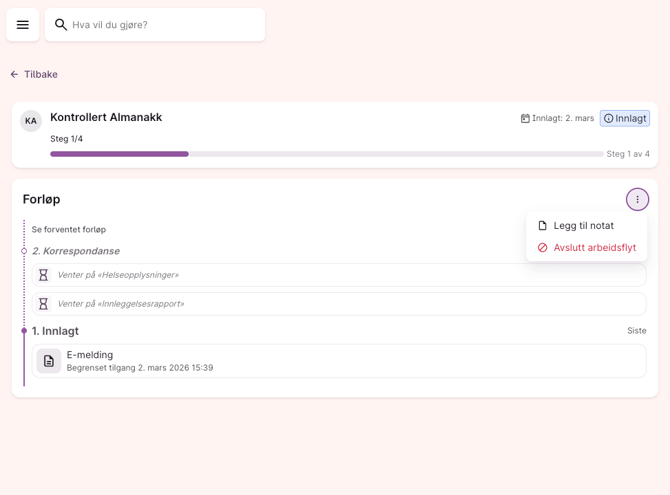Open 'Venter på Helseopplysninger' row
Viewport: 670px width, 495px height.
[340, 275]
